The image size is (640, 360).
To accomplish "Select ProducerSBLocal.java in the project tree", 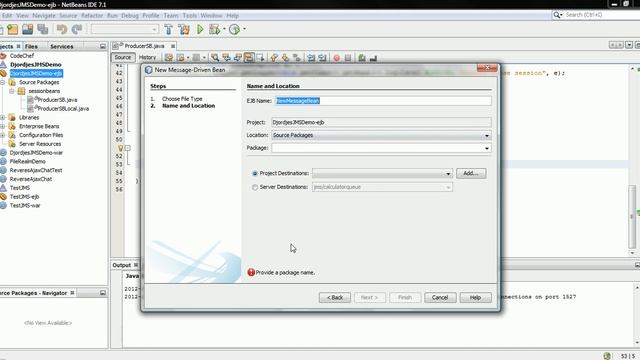I will click(x=63, y=109).
